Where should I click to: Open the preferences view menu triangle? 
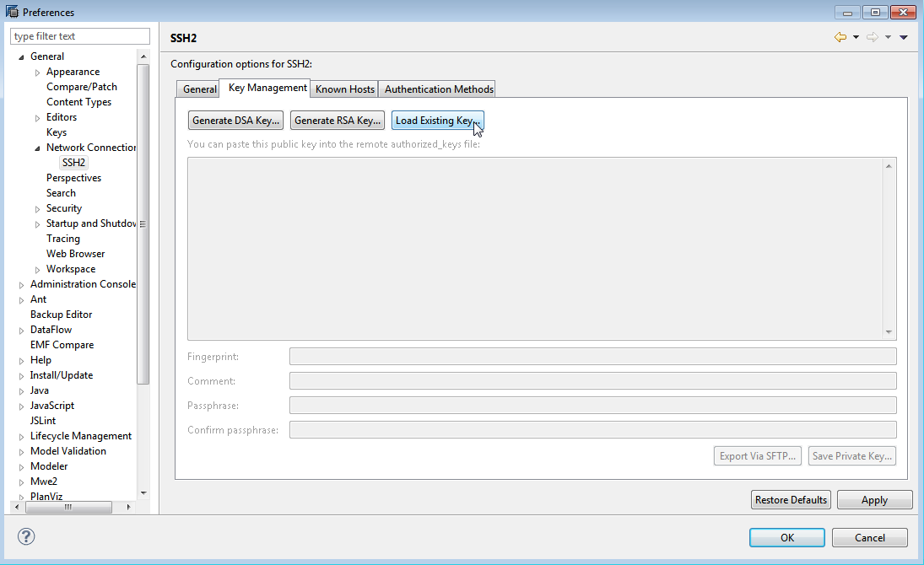904,38
